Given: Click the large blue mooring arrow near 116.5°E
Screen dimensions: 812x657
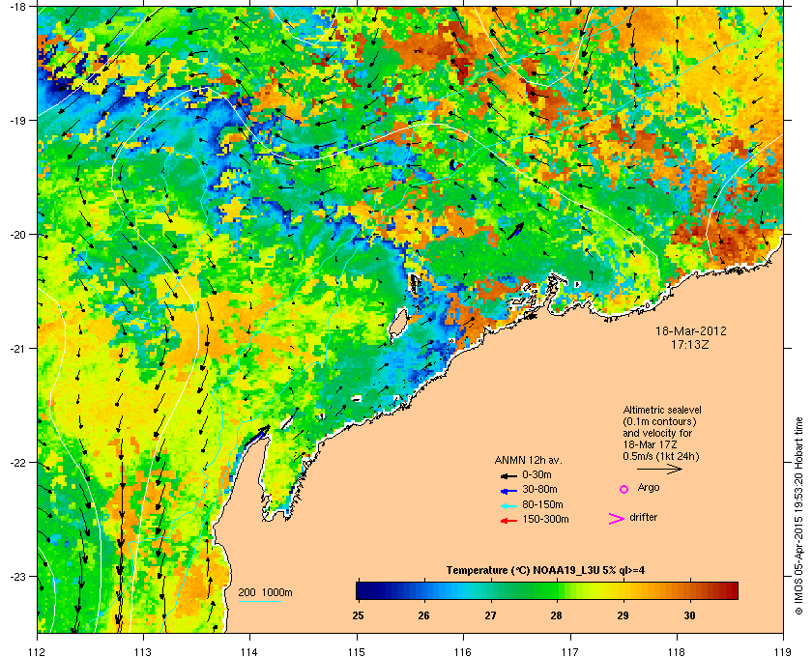Looking at the screenshot, I should point(514,231).
